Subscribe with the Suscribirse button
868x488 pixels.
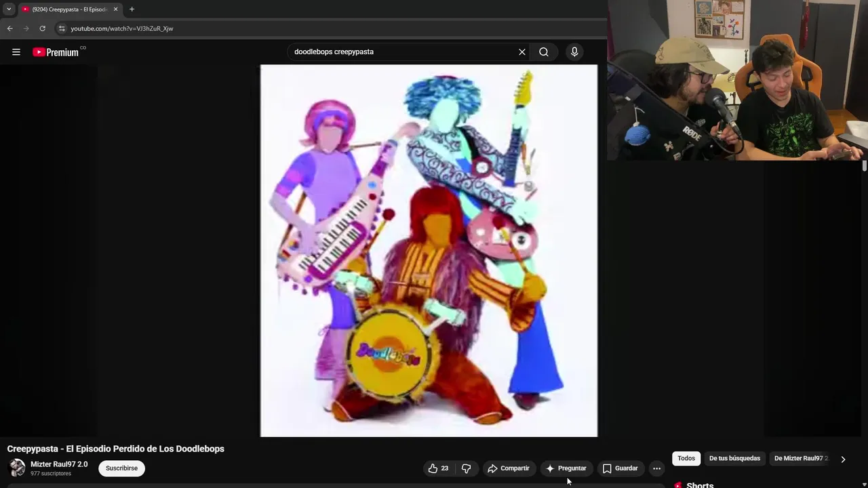[121, 468]
